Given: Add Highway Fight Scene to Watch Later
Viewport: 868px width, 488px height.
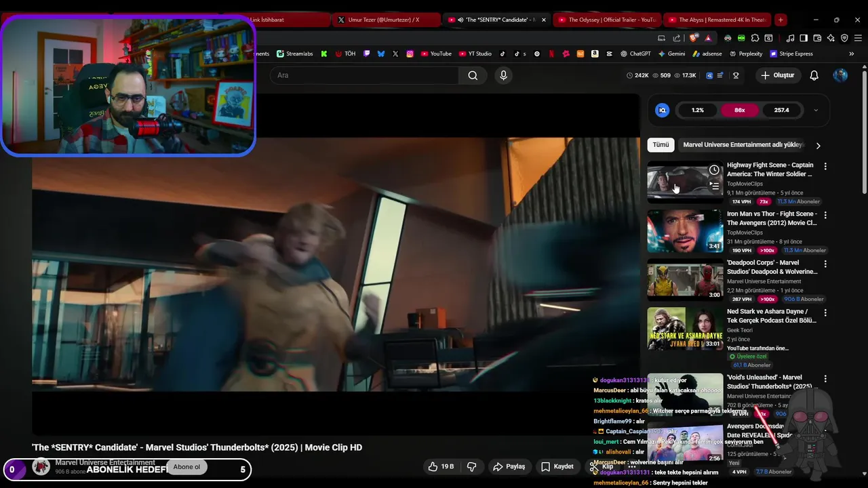Looking at the screenshot, I should 714,170.
